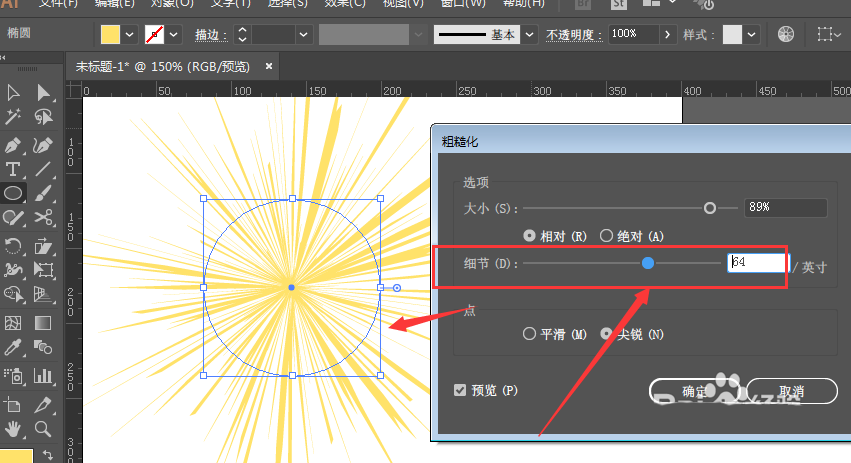Confirm Roughen dialog with 确定
This screenshot has height=463, width=851.
click(x=695, y=391)
